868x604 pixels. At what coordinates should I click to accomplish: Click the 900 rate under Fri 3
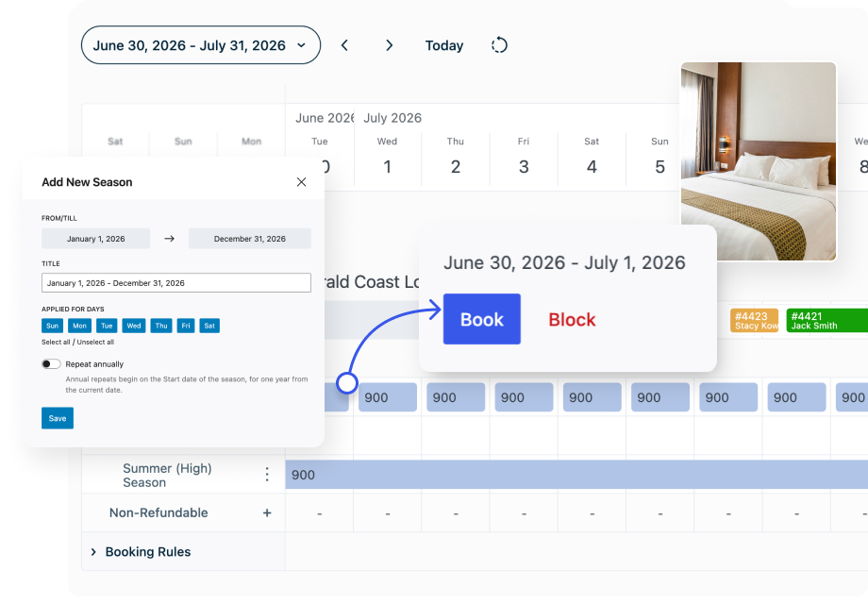click(524, 397)
